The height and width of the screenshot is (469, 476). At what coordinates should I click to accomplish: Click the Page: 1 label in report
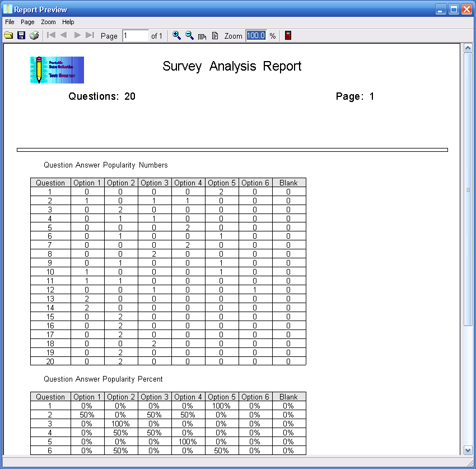(355, 96)
